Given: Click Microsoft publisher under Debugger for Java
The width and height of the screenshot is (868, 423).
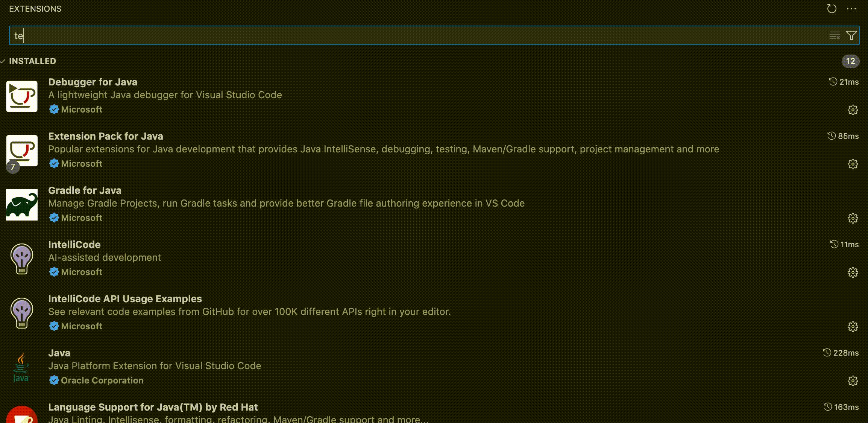Looking at the screenshot, I should pyautogui.click(x=82, y=110).
